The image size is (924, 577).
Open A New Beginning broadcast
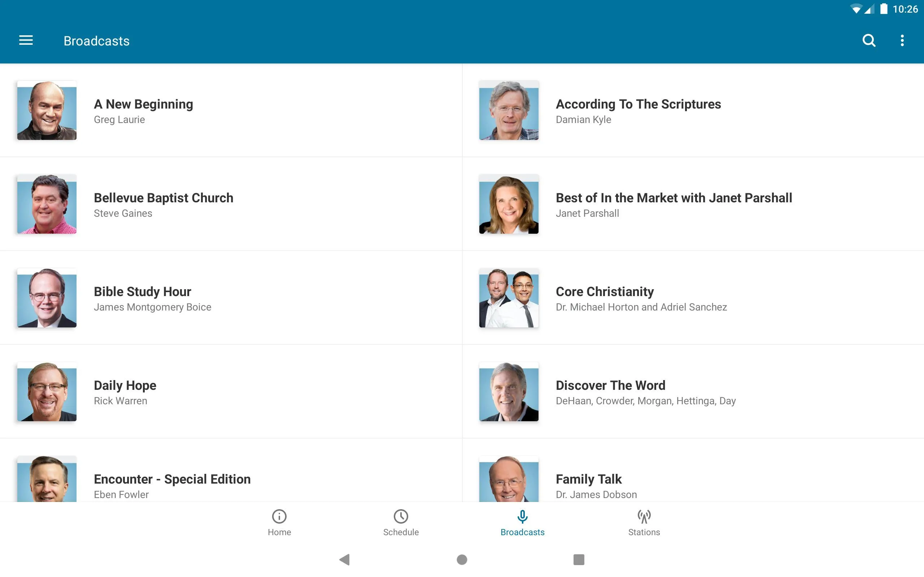[x=231, y=110]
